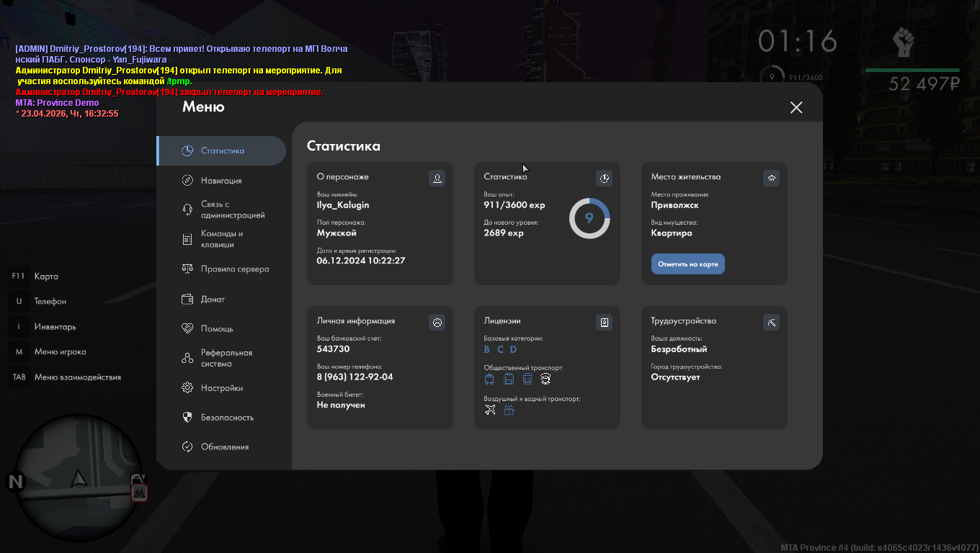This screenshot has width=980, height=553.
Task: Click the pie chart icon in Статистика card
Action: click(x=604, y=178)
